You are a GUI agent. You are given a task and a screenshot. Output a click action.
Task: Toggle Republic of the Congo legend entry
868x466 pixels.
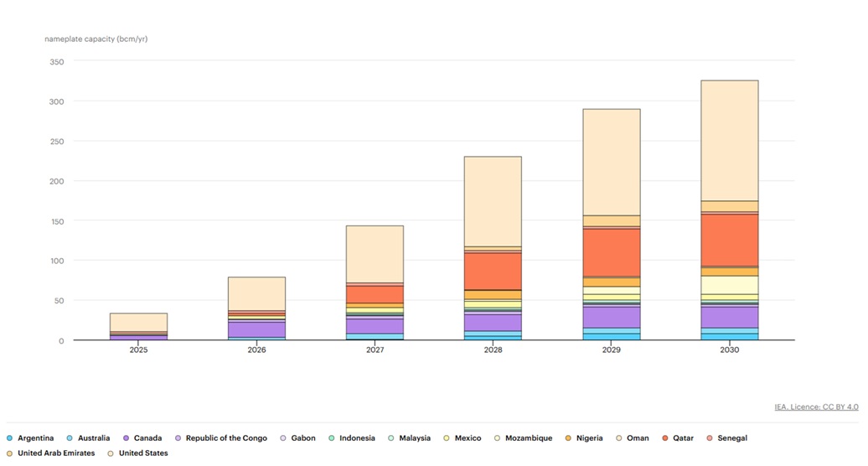[x=225, y=438]
